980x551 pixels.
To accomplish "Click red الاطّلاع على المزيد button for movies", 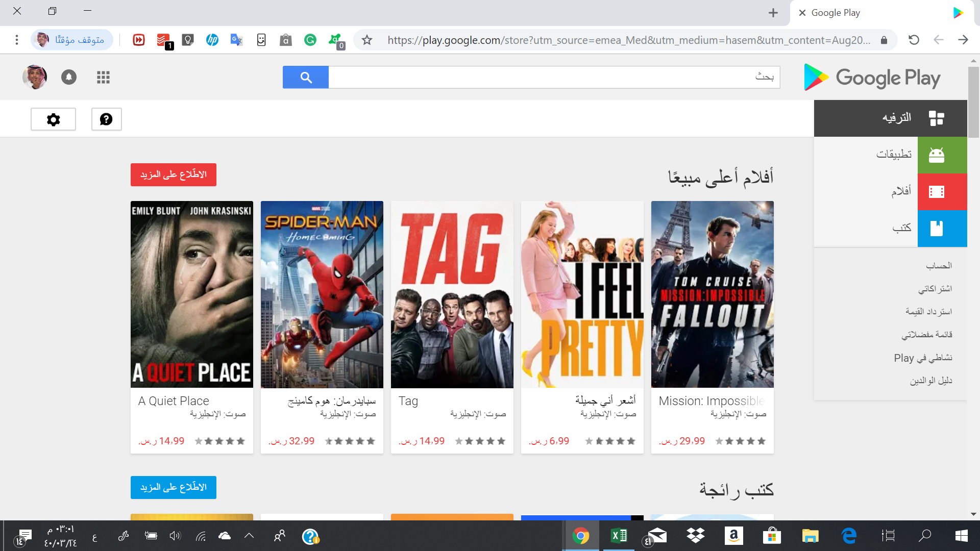I will tap(174, 174).
